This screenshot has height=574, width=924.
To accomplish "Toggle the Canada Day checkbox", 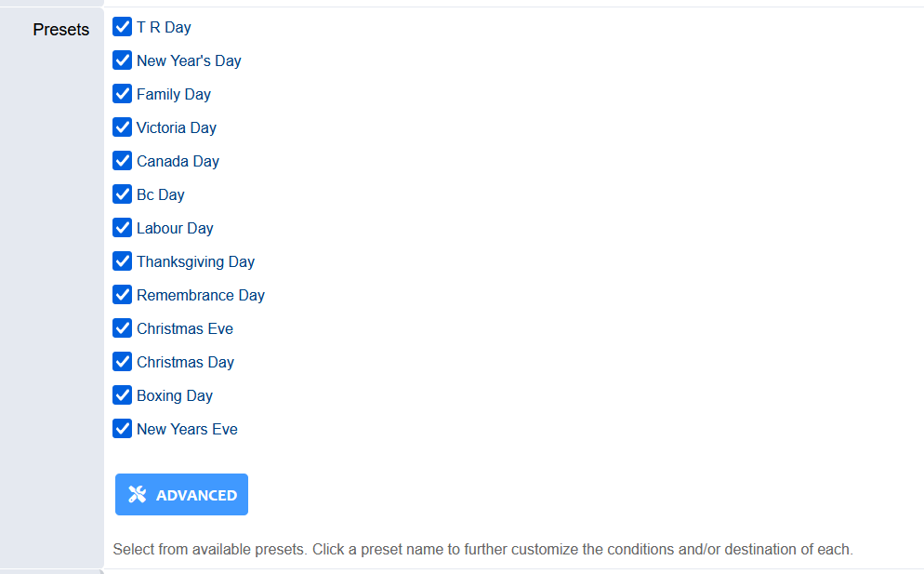I will (x=122, y=161).
